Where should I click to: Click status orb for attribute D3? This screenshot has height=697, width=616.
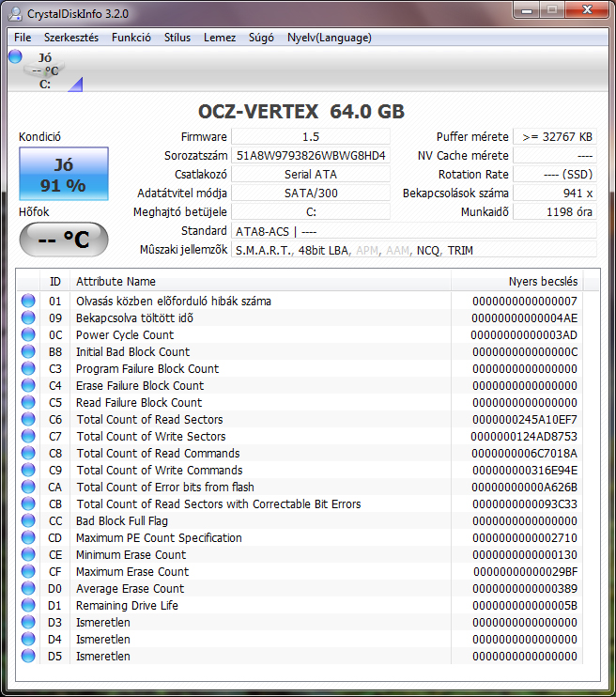pos(28,622)
